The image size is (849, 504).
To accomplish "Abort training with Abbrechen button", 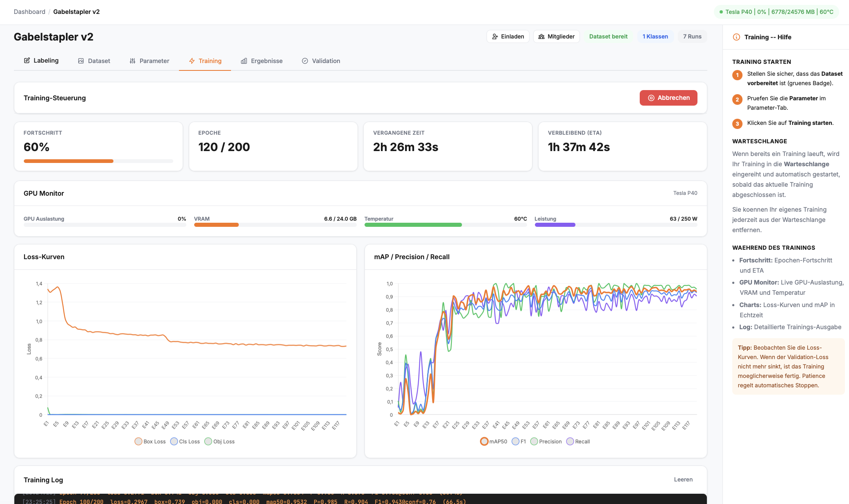I will click(668, 98).
